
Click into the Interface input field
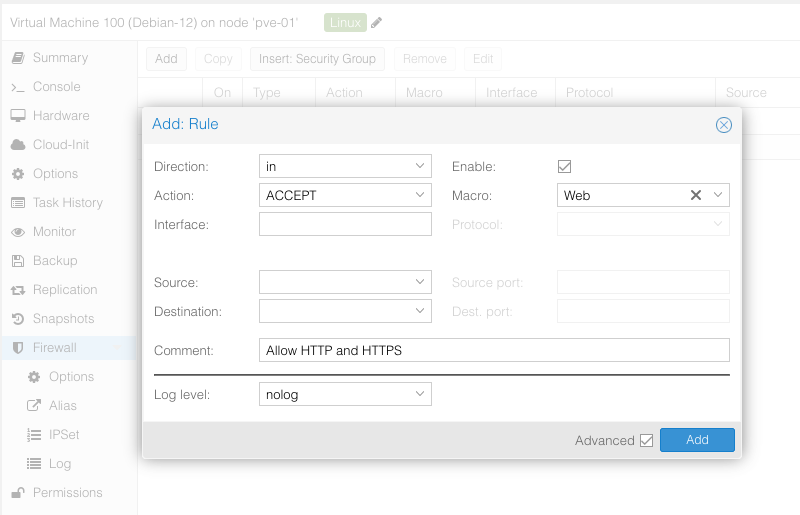(x=345, y=225)
